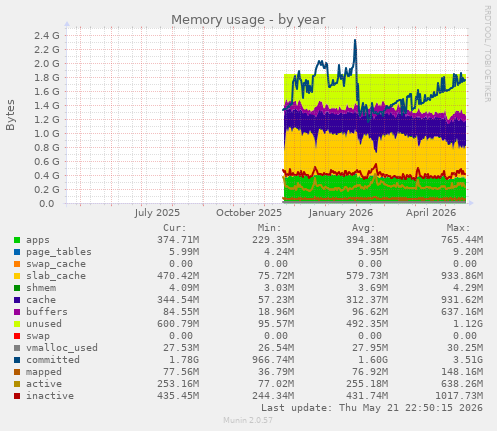This screenshot has height=431, width=497.
Task: Click the cache indigo legend swatch
Action: [17, 300]
